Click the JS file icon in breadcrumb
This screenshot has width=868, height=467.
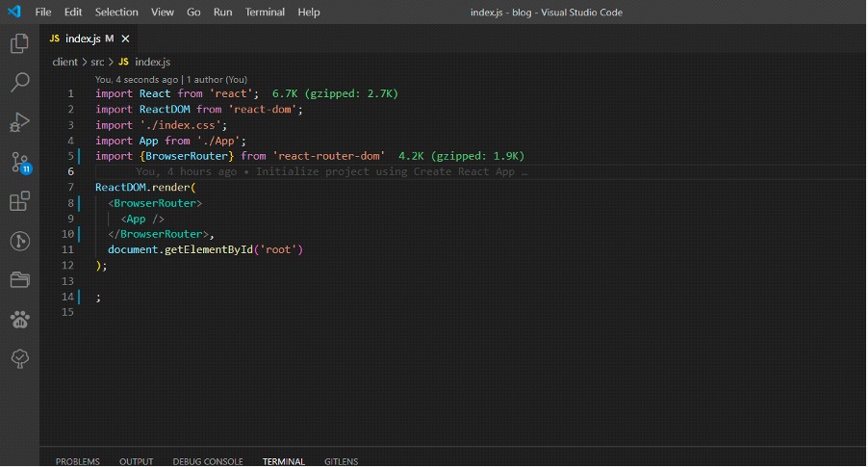[123, 62]
